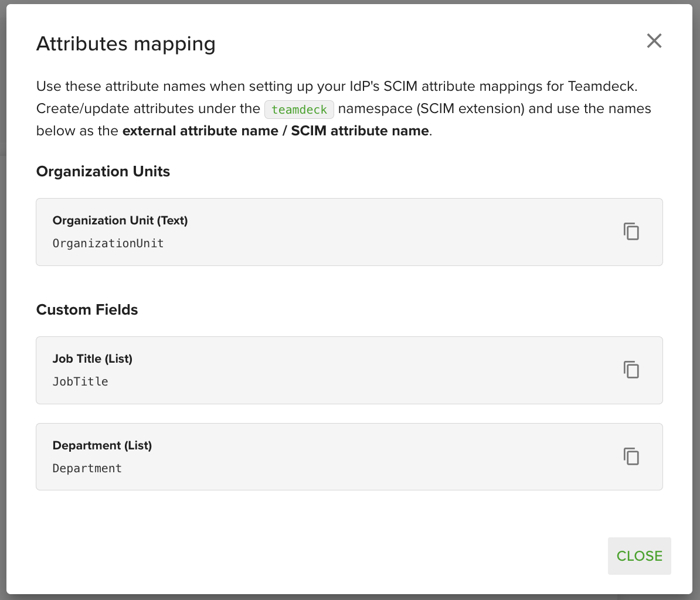
Task: Click the JobTitle monospace value
Action: (x=80, y=381)
